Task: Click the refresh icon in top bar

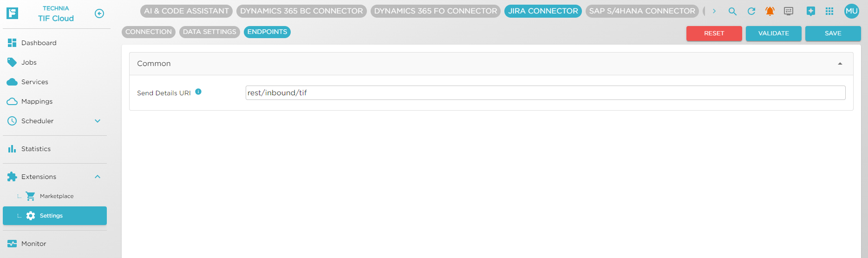Action: [751, 11]
